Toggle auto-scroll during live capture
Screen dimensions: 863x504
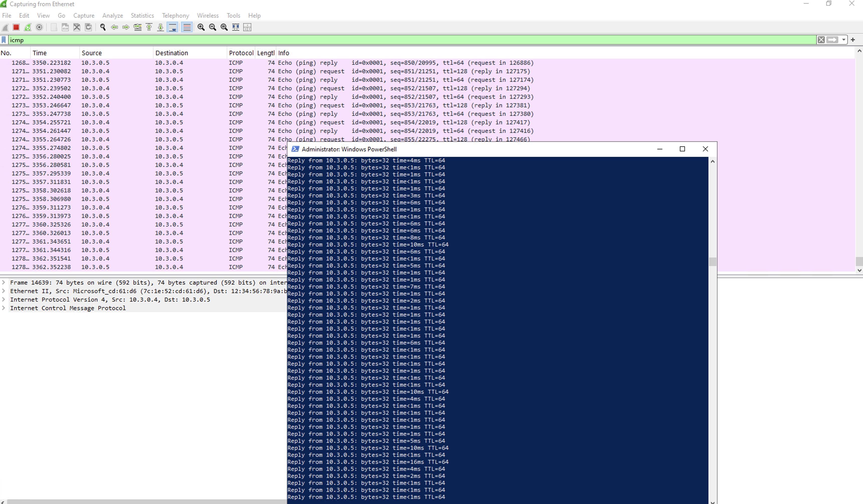point(172,27)
